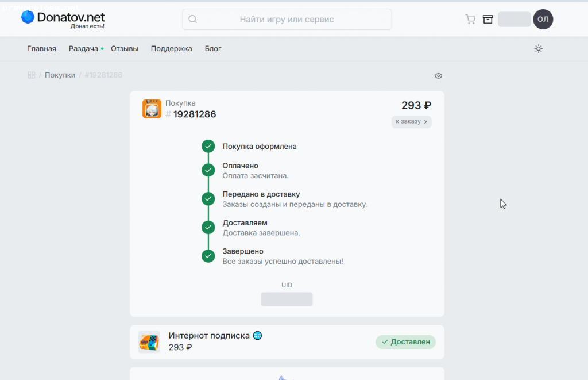
Task: Click the Покупки breadcrumb link
Action: 60,75
